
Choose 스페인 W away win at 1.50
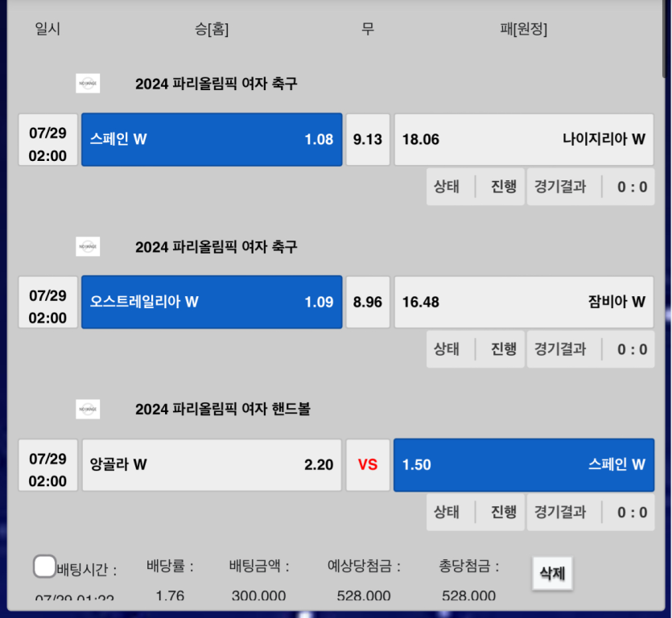(523, 464)
